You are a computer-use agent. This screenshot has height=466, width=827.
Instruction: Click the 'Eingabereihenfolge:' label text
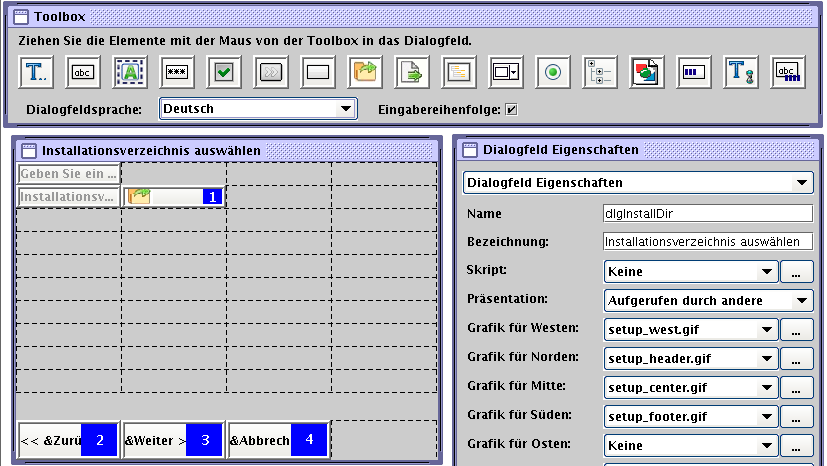[x=439, y=110]
